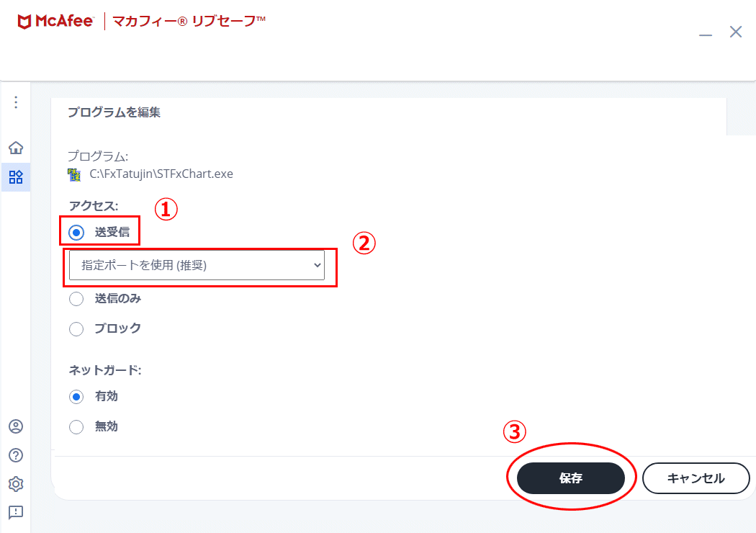Open the feedback speech bubble icon
The height and width of the screenshot is (533, 756).
[x=16, y=512]
